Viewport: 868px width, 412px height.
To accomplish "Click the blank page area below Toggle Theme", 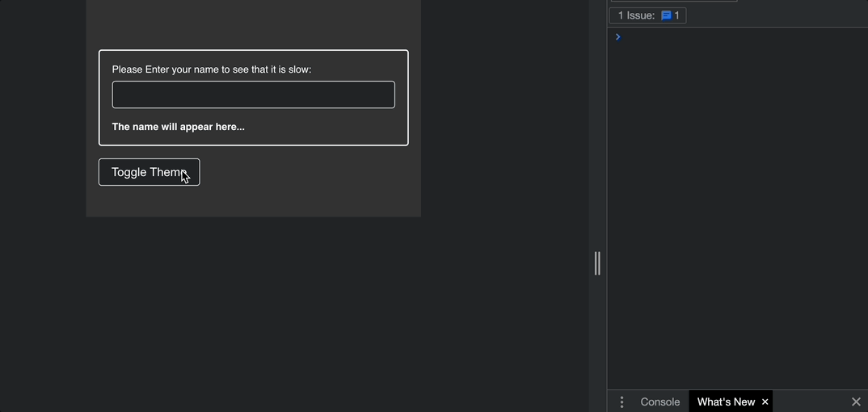I will (253, 202).
